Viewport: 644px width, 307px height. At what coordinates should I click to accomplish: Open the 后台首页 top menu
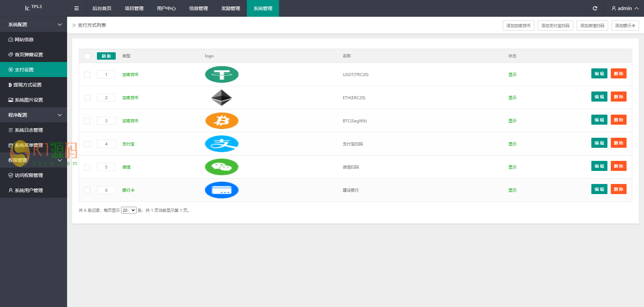click(x=102, y=8)
